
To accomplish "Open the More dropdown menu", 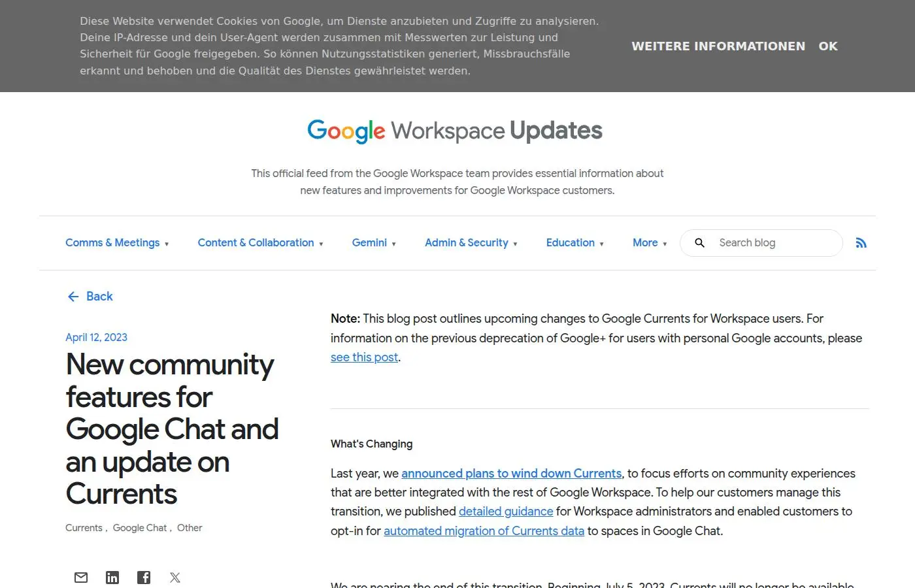I will pos(650,243).
